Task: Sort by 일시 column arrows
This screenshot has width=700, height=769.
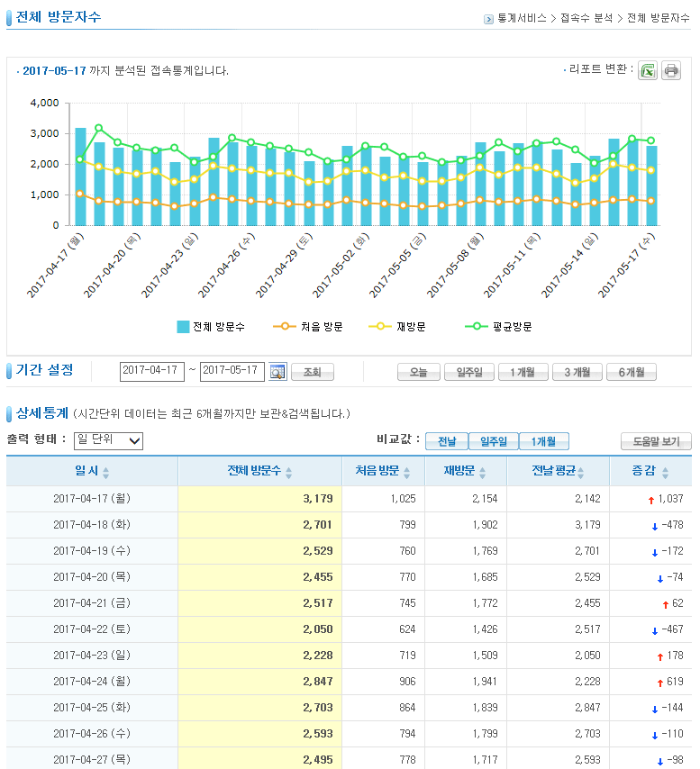Action: tap(105, 473)
